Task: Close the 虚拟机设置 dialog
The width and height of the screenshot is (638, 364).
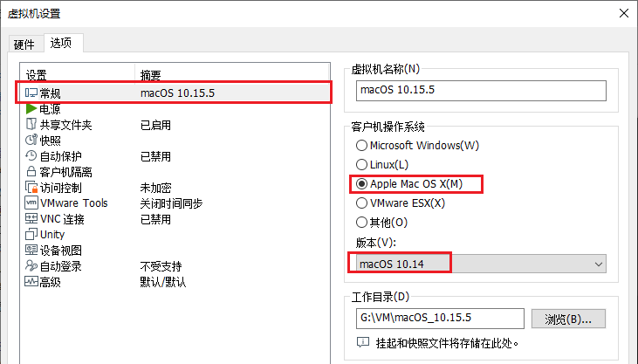Action: tap(624, 13)
